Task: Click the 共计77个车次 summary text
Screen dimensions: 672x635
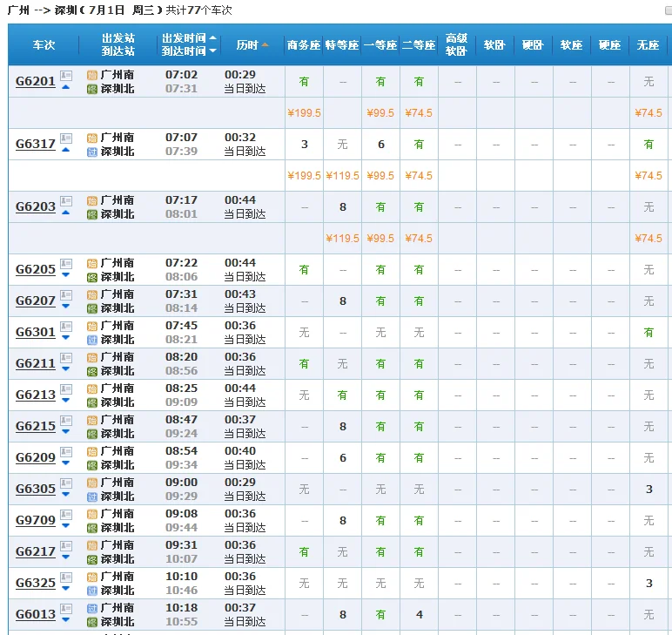Action: (x=198, y=10)
